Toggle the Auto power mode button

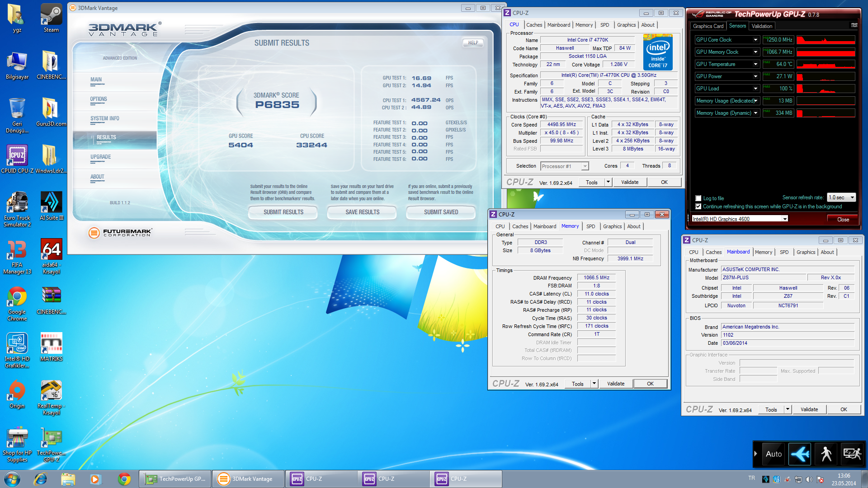(774, 454)
